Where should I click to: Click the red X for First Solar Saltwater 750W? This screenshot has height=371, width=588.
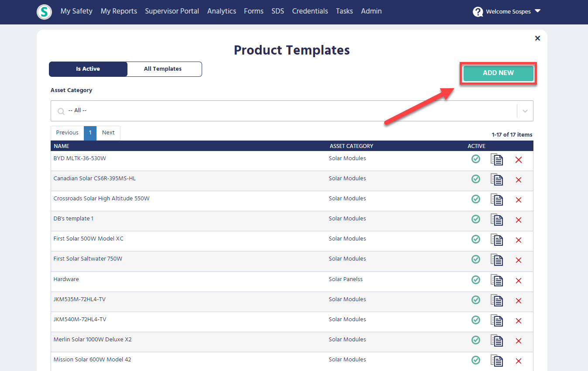tap(519, 260)
